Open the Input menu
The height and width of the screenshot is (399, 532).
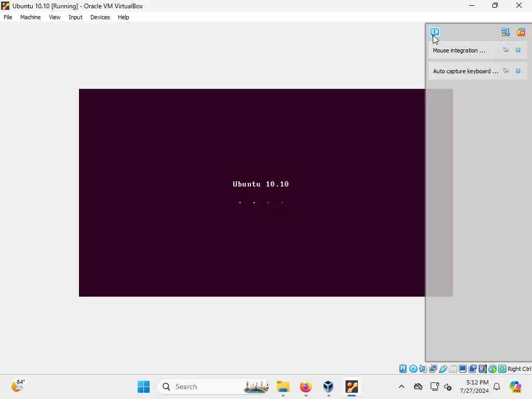point(75,17)
